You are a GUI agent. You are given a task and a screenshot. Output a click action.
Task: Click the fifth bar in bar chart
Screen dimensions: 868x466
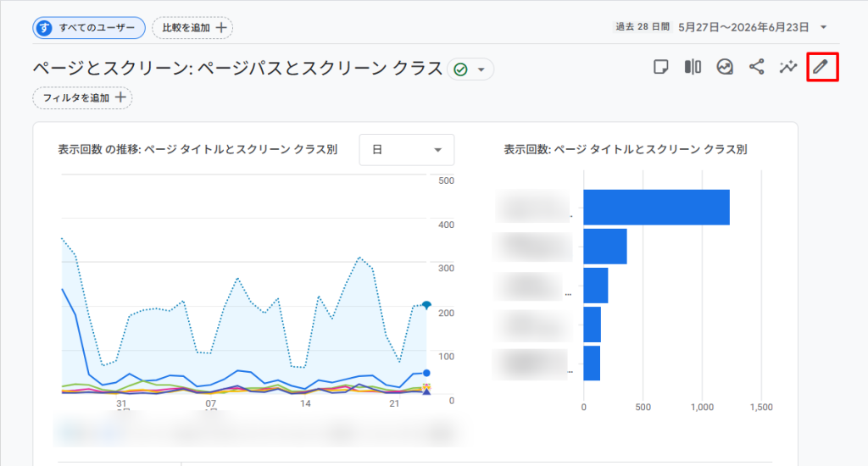[592, 363]
